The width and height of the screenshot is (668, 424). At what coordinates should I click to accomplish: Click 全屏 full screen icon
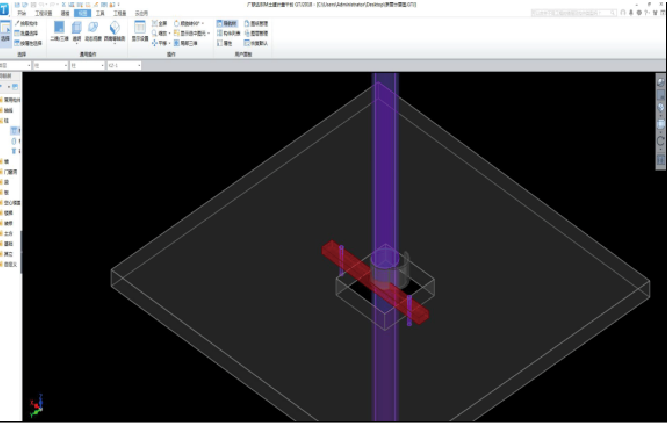[160, 23]
